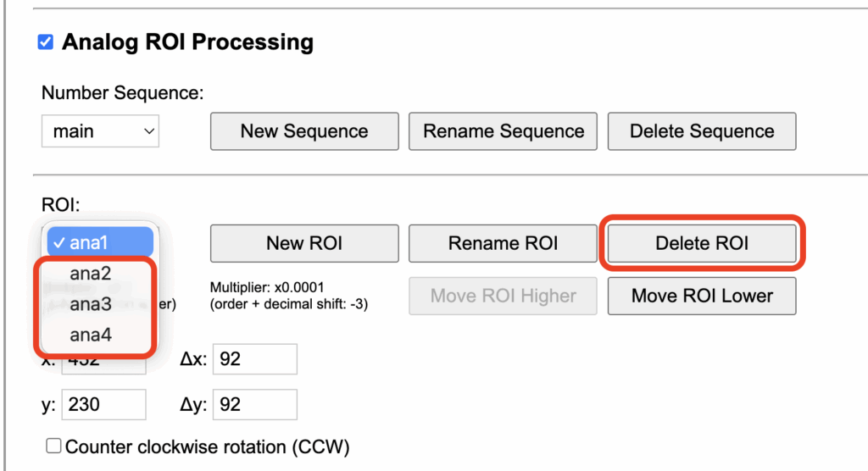Toggle the Analog ROI Processing checkbox
The width and height of the screenshot is (868, 471).
(46, 42)
